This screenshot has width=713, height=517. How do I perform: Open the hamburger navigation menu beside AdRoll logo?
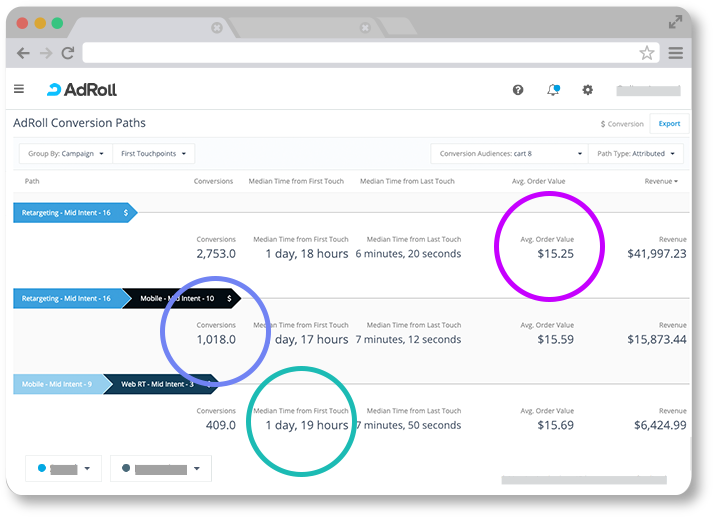click(19, 89)
